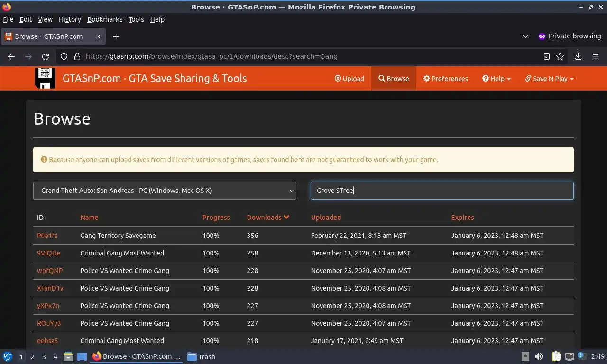This screenshot has width=607, height=364.
Task: Switch to workspace 4
Action: point(55,357)
